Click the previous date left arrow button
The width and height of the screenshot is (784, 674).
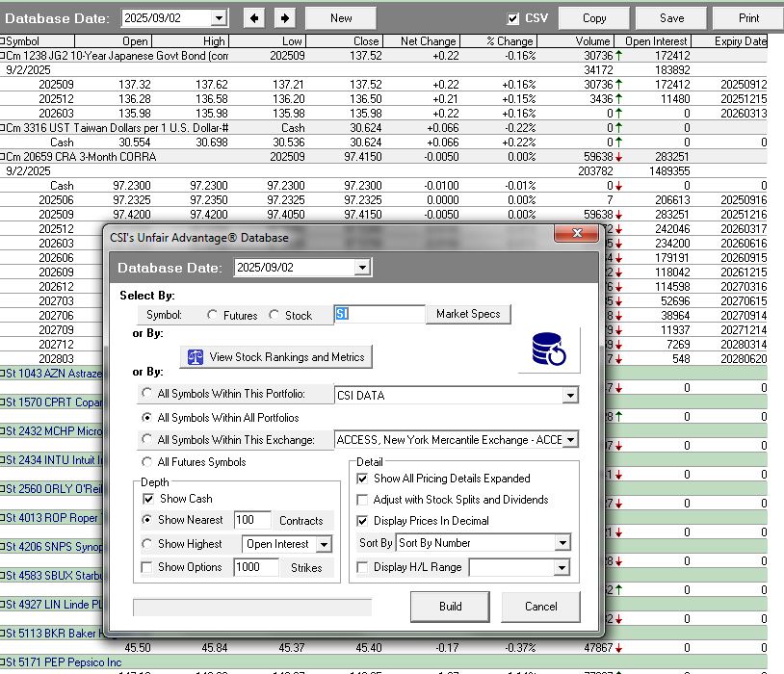tap(252, 17)
